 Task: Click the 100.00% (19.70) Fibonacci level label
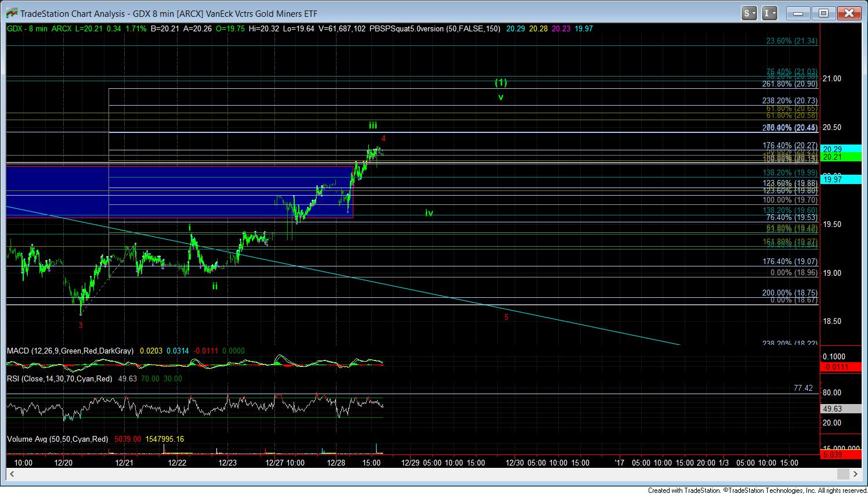pos(790,200)
